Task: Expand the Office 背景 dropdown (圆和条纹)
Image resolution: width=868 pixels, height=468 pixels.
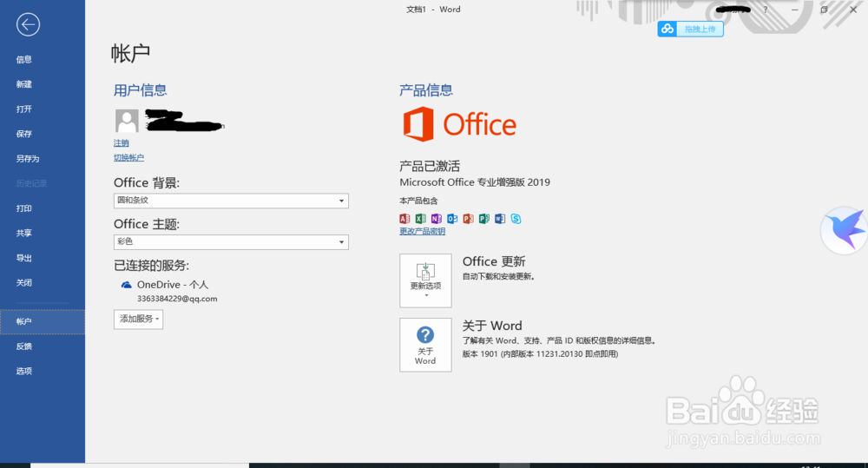Action: [x=231, y=201]
